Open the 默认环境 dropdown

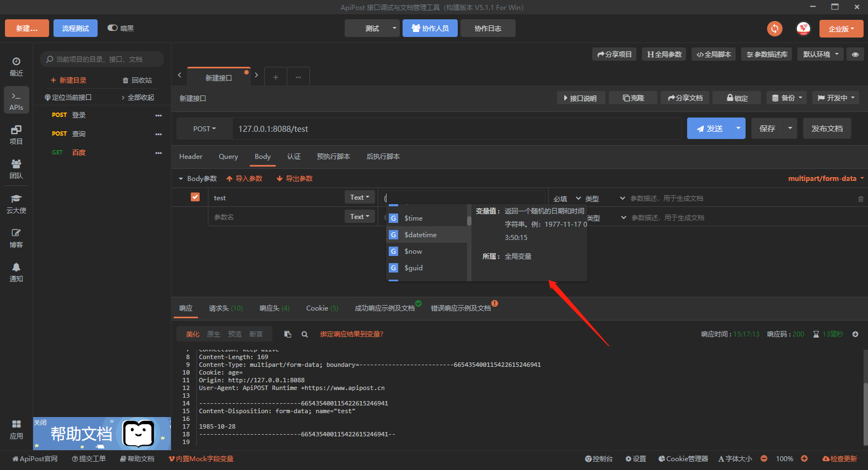coord(821,54)
